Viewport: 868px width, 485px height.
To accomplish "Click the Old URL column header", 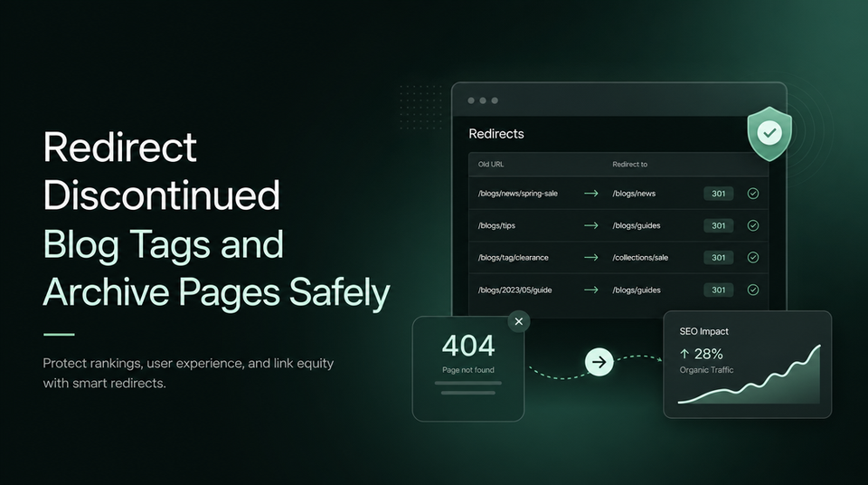I will point(491,164).
